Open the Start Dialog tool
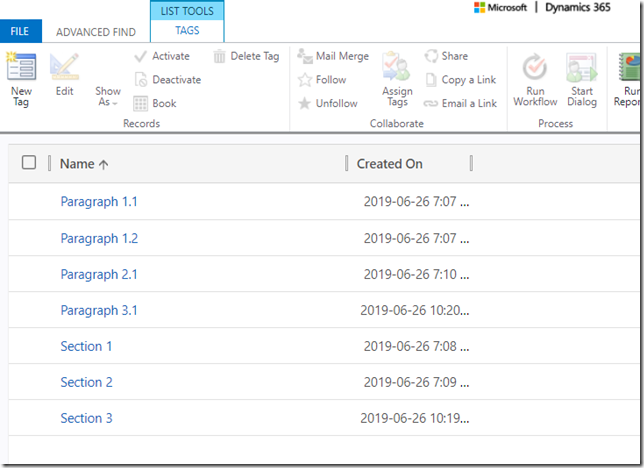The image size is (644, 468). point(581,68)
